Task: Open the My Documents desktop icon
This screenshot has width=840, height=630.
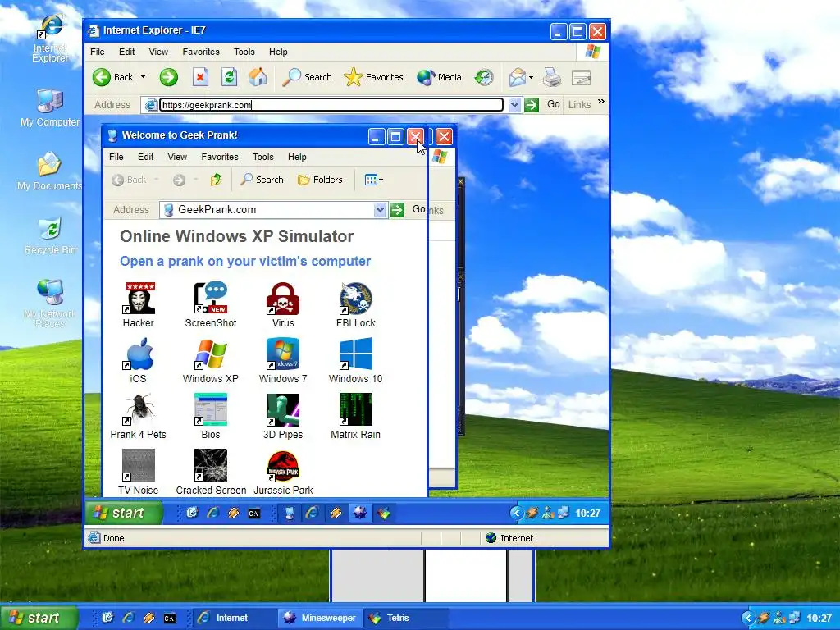Action: (50, 171)
